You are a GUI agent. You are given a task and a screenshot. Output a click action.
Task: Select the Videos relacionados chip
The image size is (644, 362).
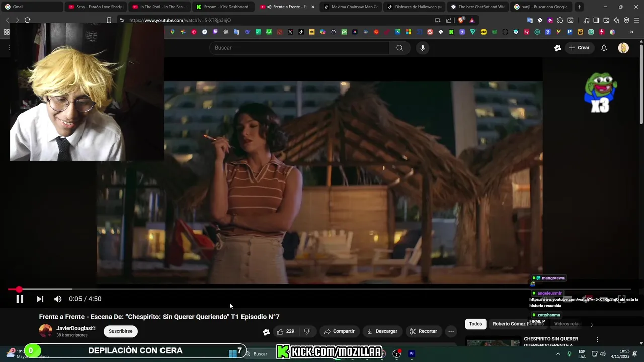[x=568, y=324]
